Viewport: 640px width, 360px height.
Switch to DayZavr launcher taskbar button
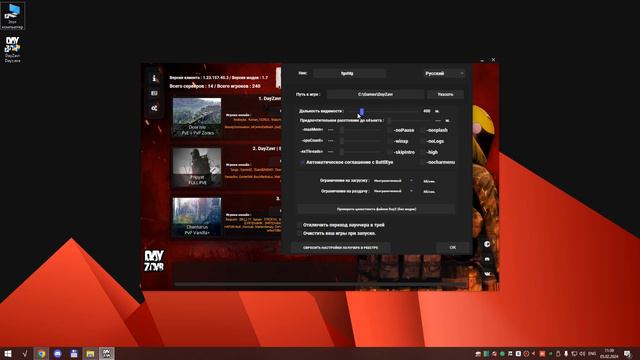(x=107, y=353)
